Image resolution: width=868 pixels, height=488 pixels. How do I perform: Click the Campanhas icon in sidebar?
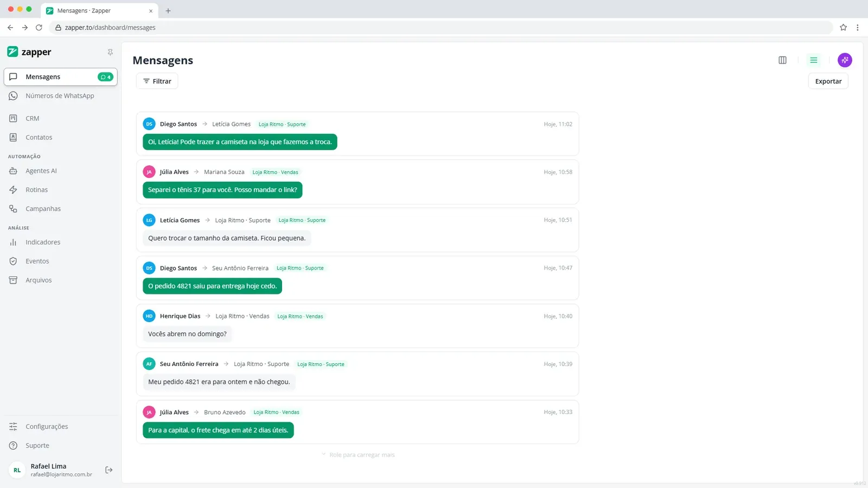(13, 209)
